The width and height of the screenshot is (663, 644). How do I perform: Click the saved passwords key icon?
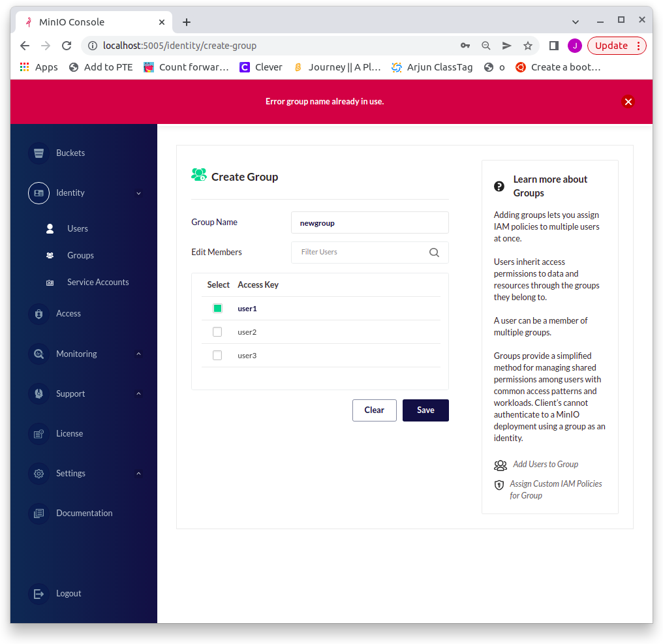pos(465,46)
